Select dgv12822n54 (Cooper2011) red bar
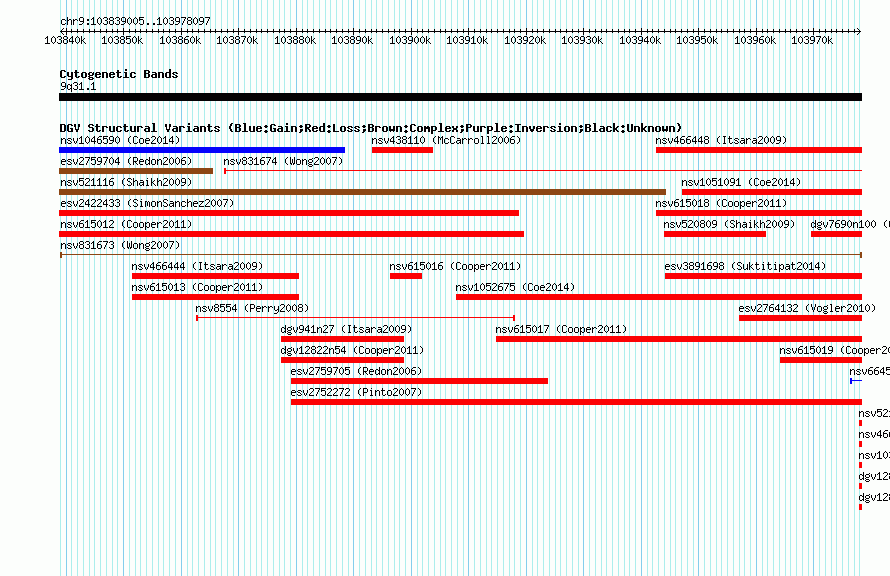890x576 pixels. [x=342, y=360]
